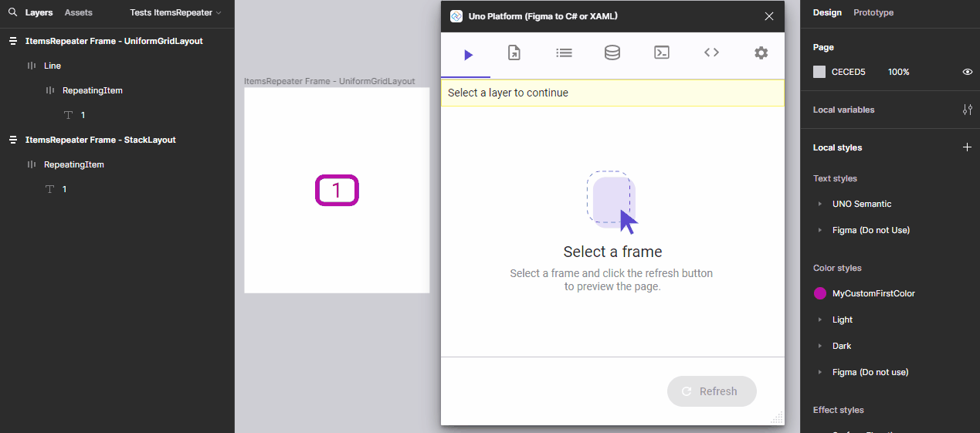980x433 pixels.
Task: Open the database tab icon
Action: click(612, 52)
